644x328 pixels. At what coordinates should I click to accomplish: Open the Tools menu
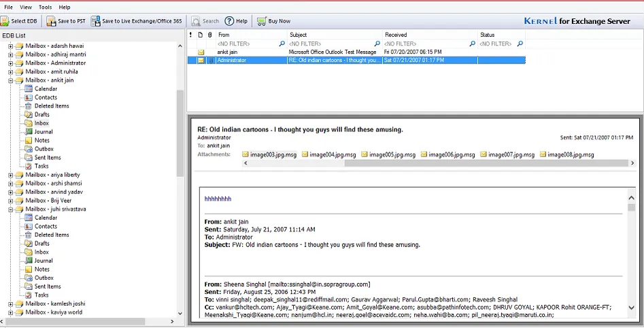point(45,7)
